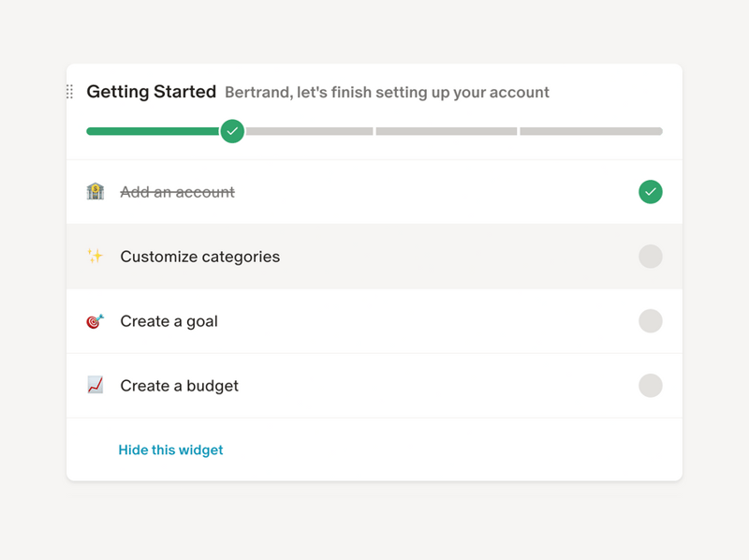Toggle completion circle for Customize categories
Image resolution: width=749 pixels, height=560 pixels.
coord(651,257)
